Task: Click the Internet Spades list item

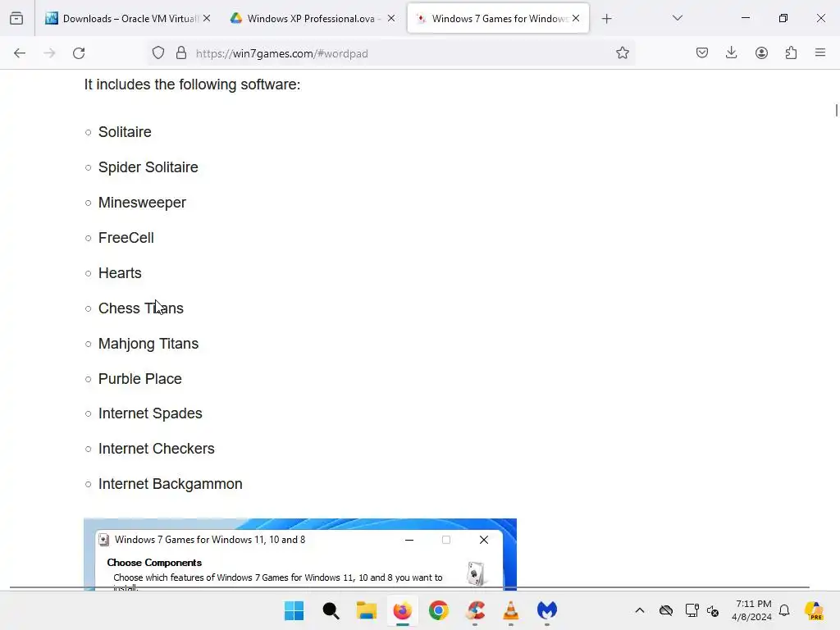Action: [x=150, y=413]
